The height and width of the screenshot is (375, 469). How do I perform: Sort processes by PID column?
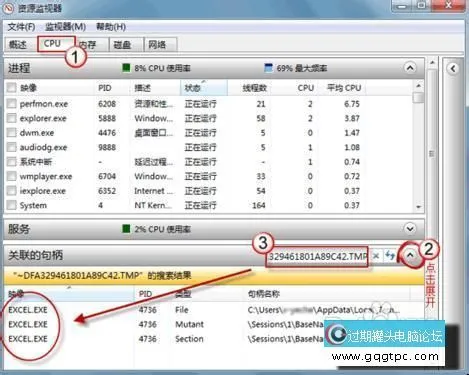[104, 88]
